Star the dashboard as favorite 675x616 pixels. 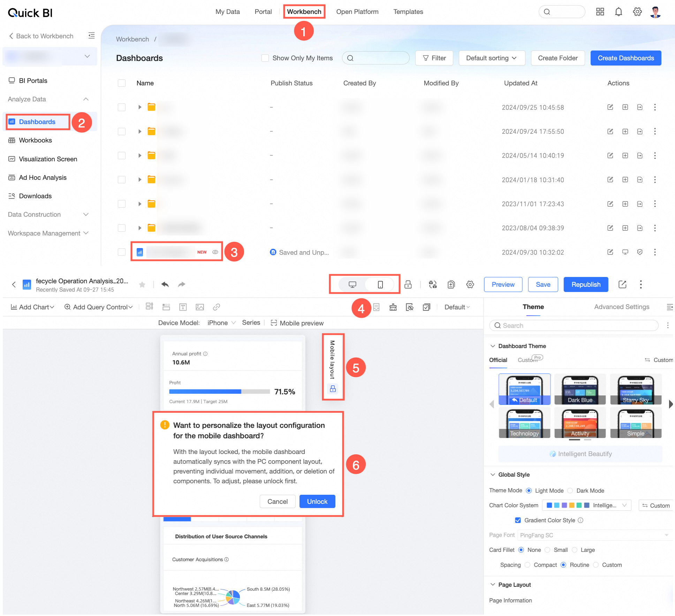[142, 285]
